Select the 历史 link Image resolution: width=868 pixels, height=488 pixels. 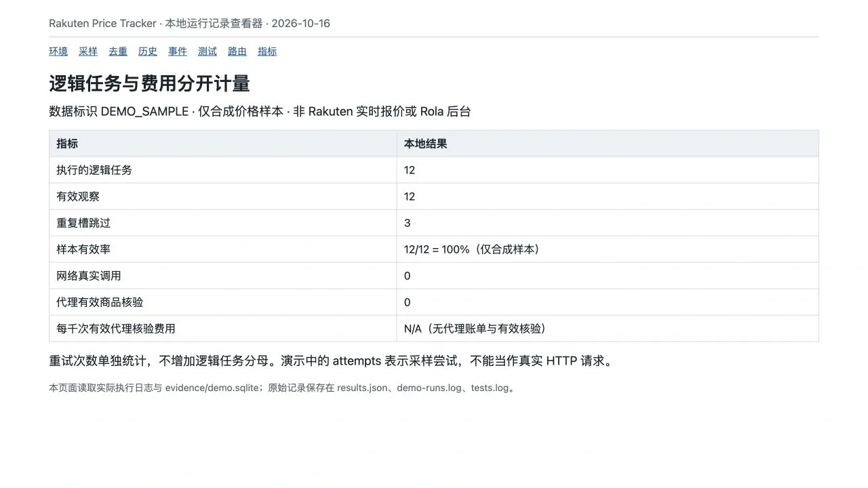[x=148, y=52]
